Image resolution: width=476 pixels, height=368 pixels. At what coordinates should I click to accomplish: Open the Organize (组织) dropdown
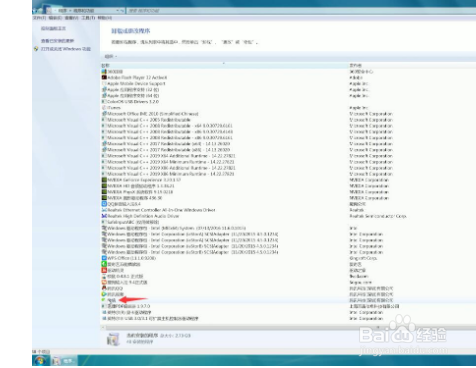coord(111,56)
